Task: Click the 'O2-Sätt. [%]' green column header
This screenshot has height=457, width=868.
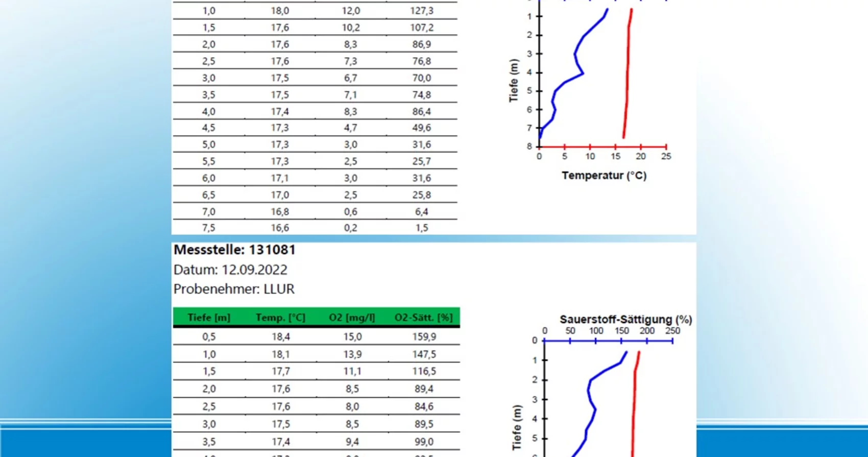Action: [423, 318]
